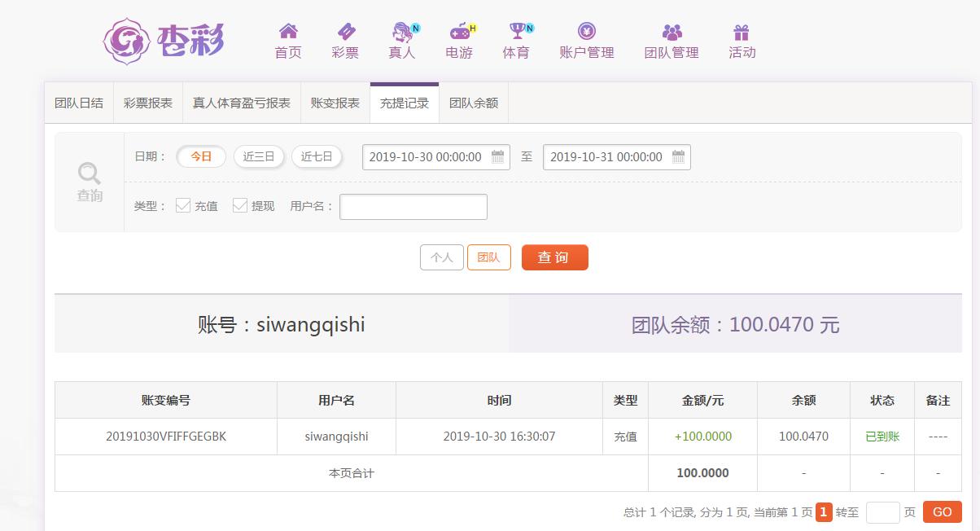Switch to 个人 personal view
980x531 pixels.
pos(442,257)
